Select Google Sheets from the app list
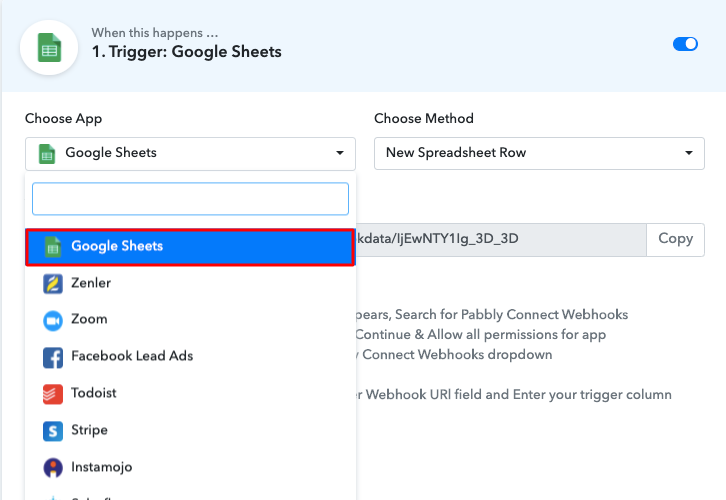This screenshot has width=726, height=500. click(x=190, y=247)
